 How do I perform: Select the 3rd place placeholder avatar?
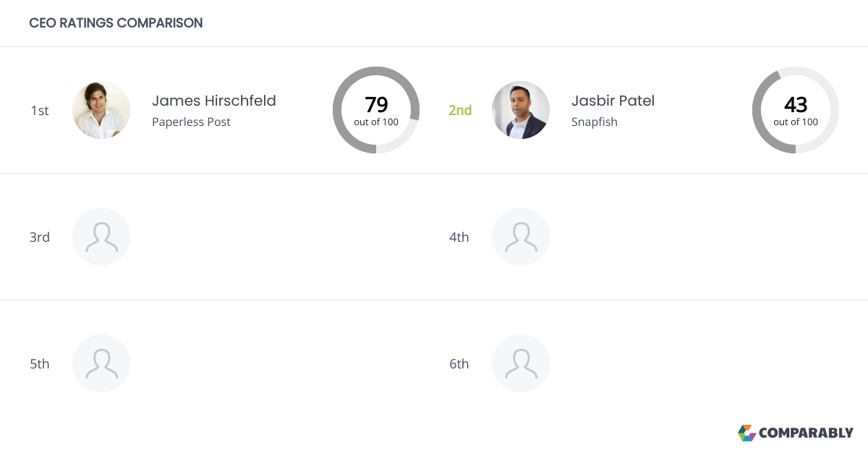click(101, 237)
